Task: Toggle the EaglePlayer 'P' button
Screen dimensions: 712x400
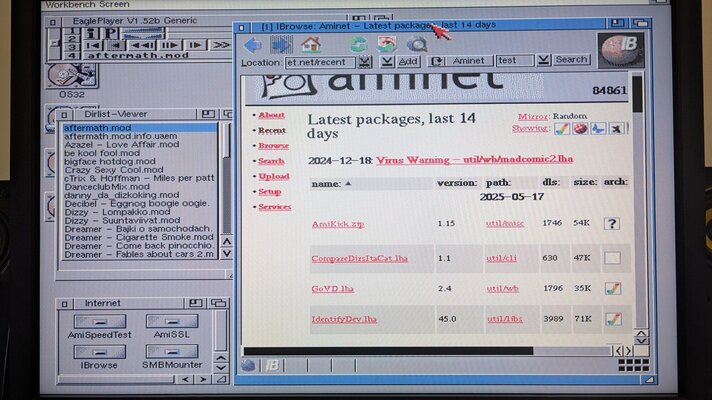Action: pos(114,33)
